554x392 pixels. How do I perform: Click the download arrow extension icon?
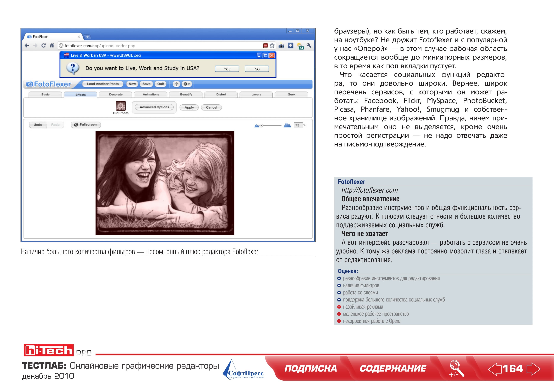(291, 45)
